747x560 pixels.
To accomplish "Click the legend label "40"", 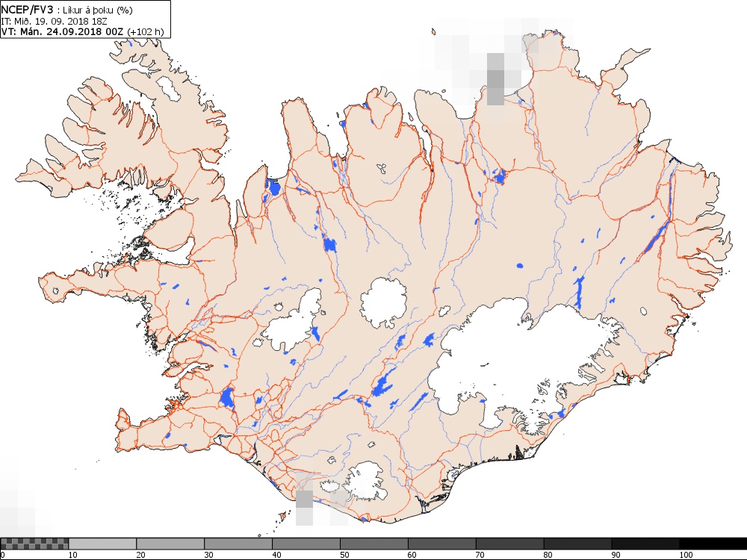I will click(276, 555).
